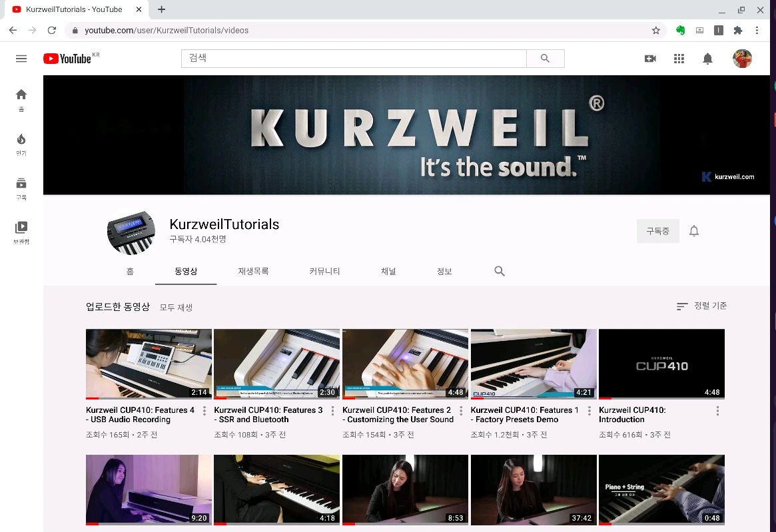Screen dimensions: 776x532
Task: Click the KurzweilTutorials channel avatar
Action: [x=131, y=231]
